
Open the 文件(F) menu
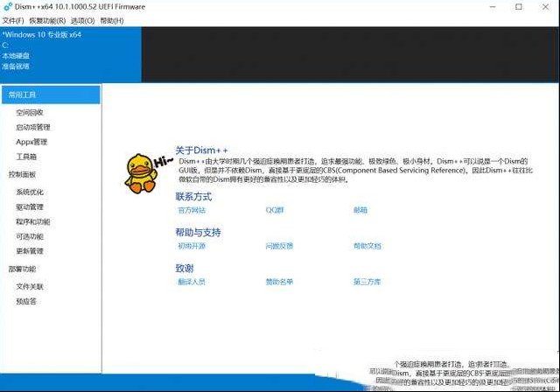(13, 21)
